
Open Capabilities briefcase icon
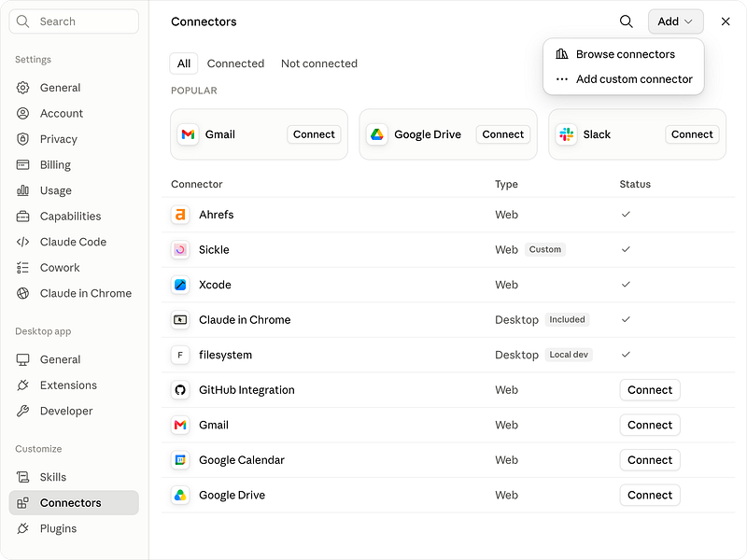(x=22, y=217)
